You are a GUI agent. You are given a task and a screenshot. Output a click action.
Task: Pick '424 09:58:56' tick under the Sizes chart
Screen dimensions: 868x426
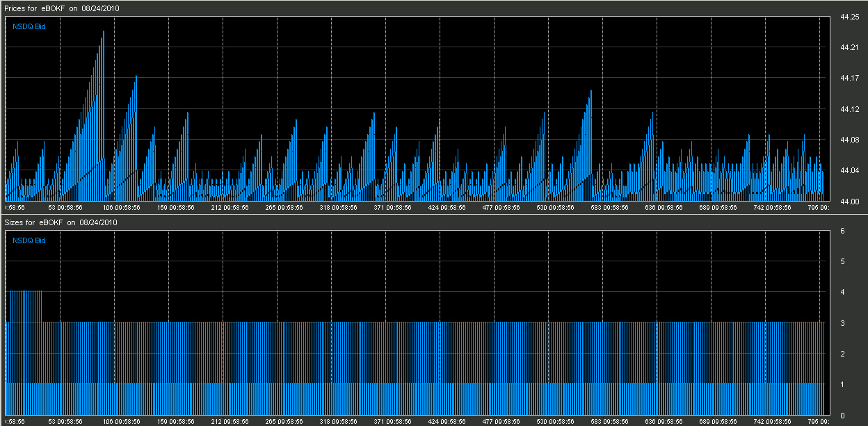pyautogui.click(x=448, y=421)
